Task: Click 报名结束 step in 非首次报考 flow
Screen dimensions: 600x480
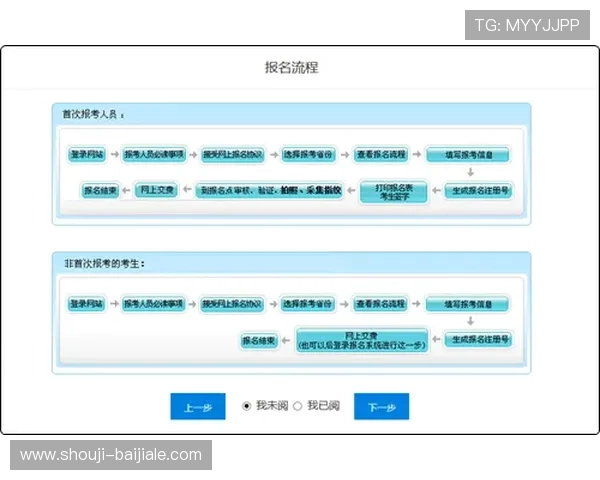Action: (x=259, y=340)
